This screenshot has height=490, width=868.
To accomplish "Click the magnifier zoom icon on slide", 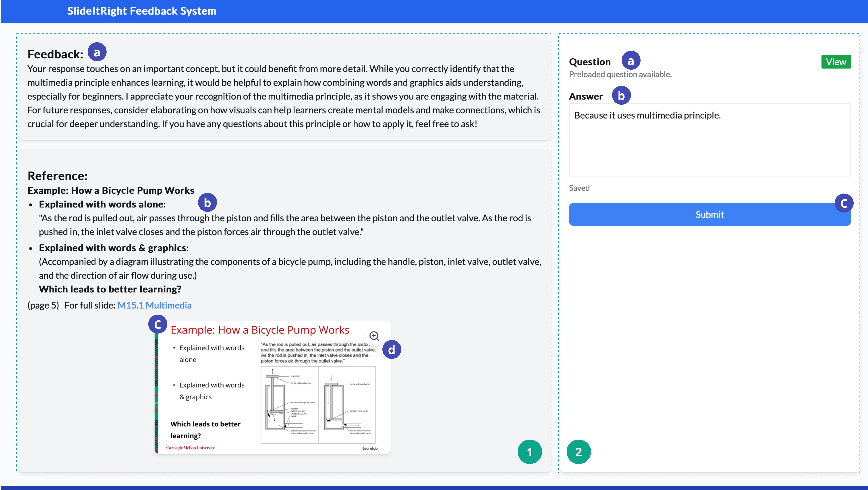I will [x=374, y=336].
